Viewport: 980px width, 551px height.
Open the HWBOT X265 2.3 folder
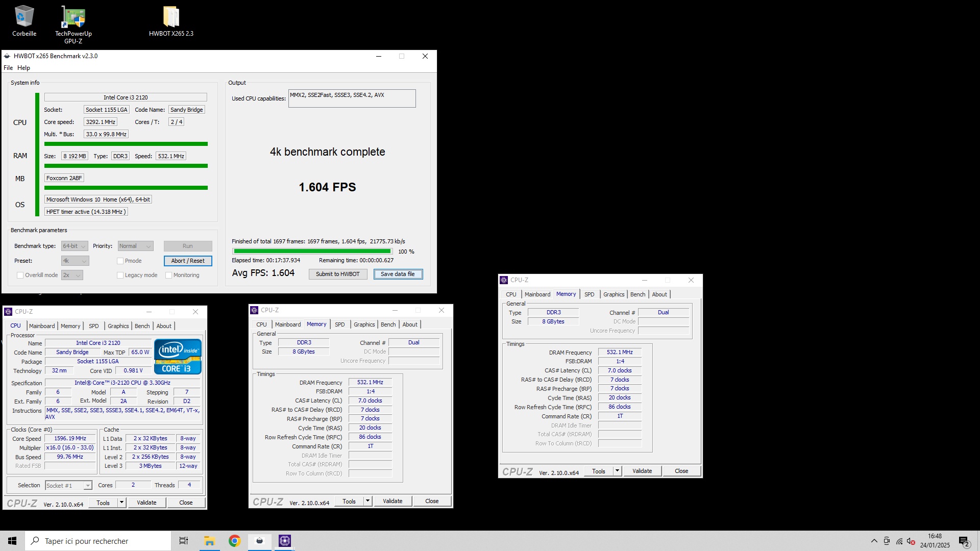(171, 21)
